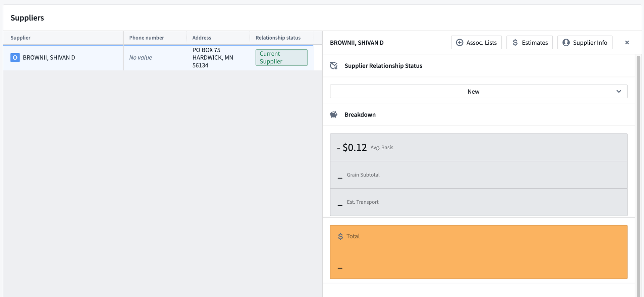Click the plus icon in Assoc. Lists

pos(460,43)
